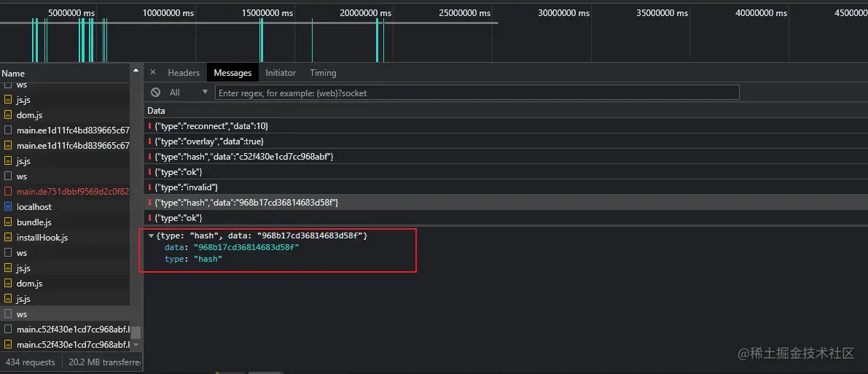This screenshot has width=868, height=374.
Task: Select highlighted hash message 968b17cd36814683d58f
Action: pyautogui.click(x=506, y=203)
